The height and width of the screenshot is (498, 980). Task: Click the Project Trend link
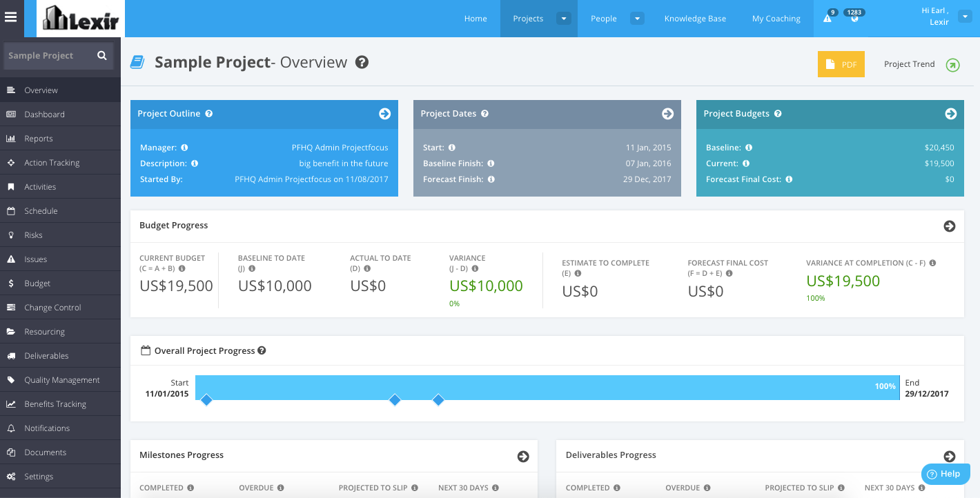910,64
